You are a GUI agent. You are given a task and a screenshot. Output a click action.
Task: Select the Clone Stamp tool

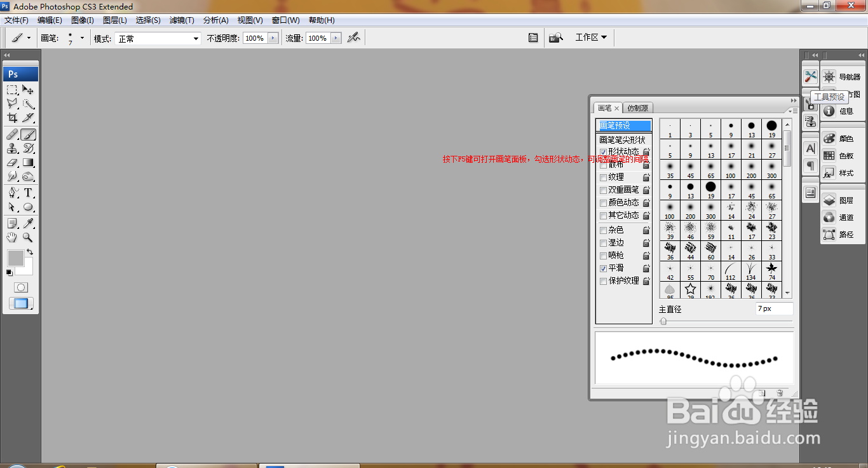point(12,149)
